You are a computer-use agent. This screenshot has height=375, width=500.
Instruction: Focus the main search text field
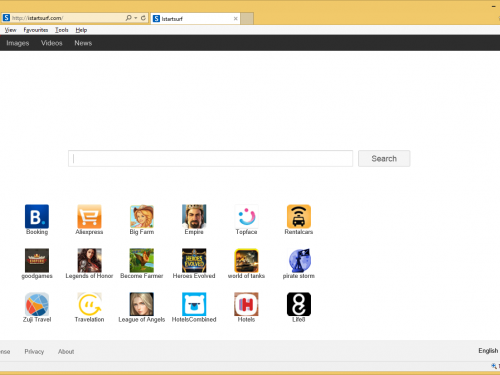tap(210, 158)
